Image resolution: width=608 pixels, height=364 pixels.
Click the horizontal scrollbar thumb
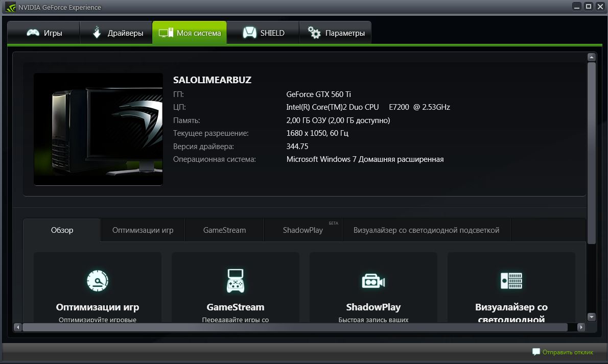295,327
